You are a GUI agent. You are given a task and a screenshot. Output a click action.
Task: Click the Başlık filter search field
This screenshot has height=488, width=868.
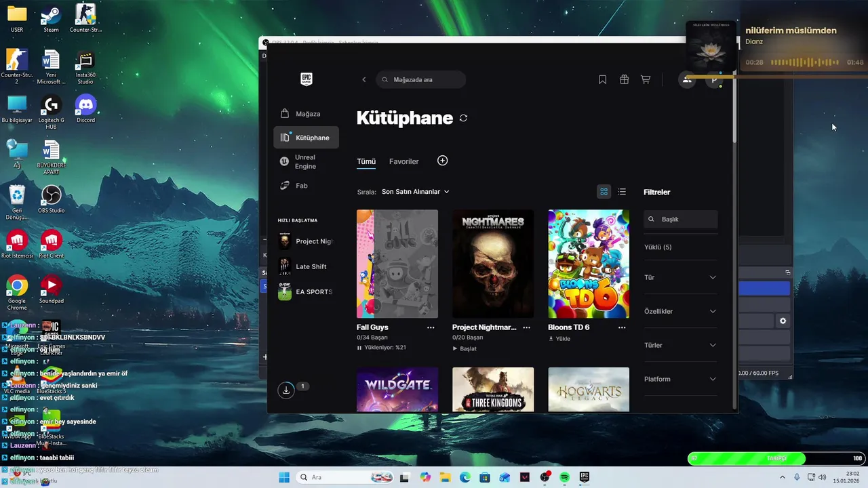[x=680, y=219]
